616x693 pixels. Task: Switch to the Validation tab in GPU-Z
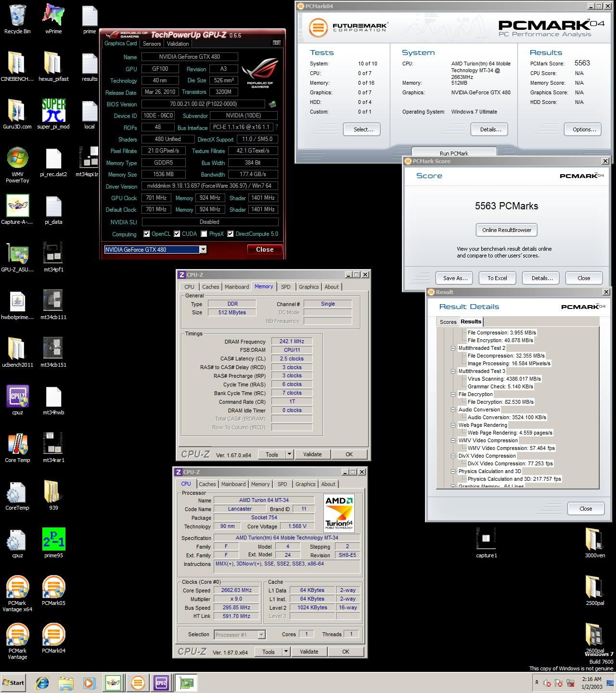[x=178, y=44]
